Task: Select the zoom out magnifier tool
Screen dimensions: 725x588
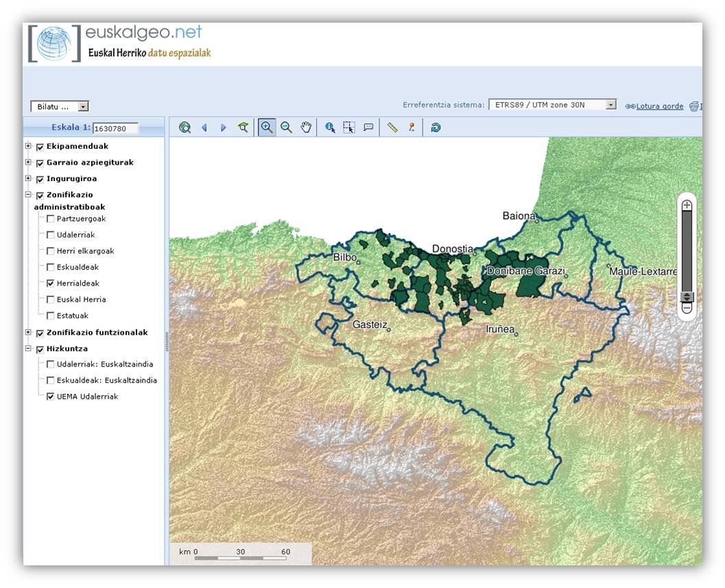Action: click(286, 128)
